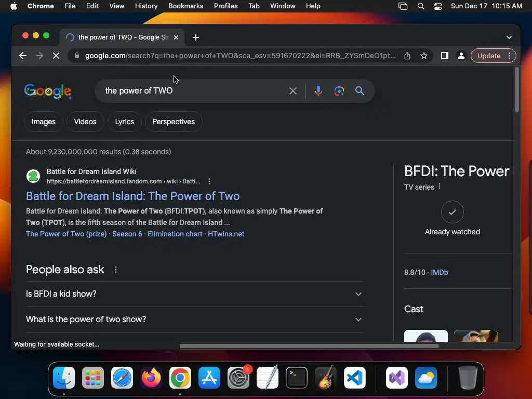Image resolution: width=532 pixels, height=399 pixels.
Task: Close the 'the power of TWO' tab
Action: 176,37
